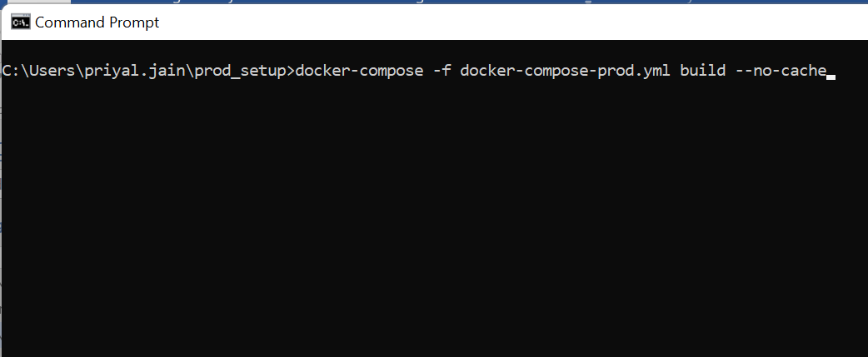Click the "-f" flag in the command
The width and height of the screenshot is (868, 357).
(441, 71)
